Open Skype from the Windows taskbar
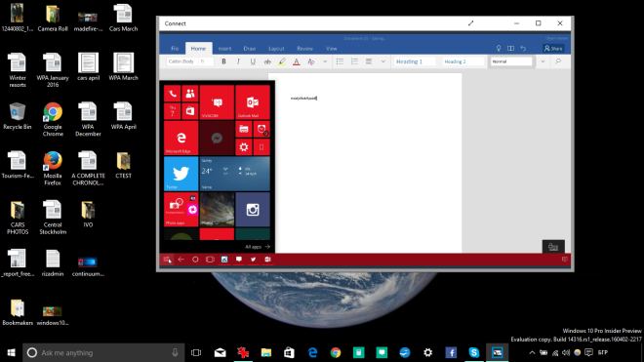This screenshot has width=644, height=362. pyautogui.click(x=474, y=352)
